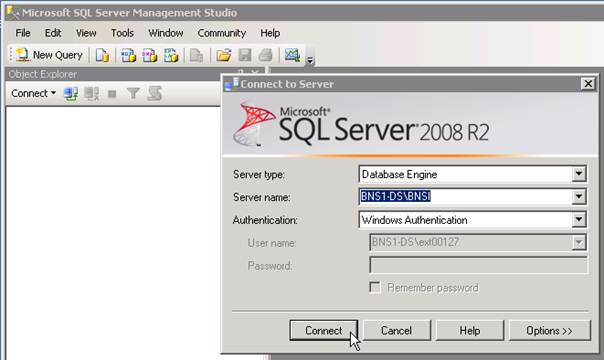Screen dimensions: 604x360
Task: Click the Connect Object Explorer icon
Action: 71,94
